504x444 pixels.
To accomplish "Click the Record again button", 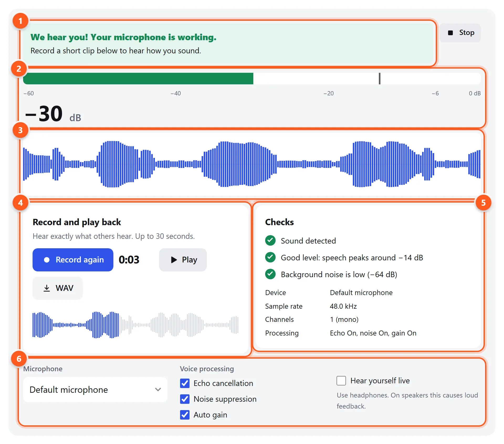I will [x=73, y=260].
